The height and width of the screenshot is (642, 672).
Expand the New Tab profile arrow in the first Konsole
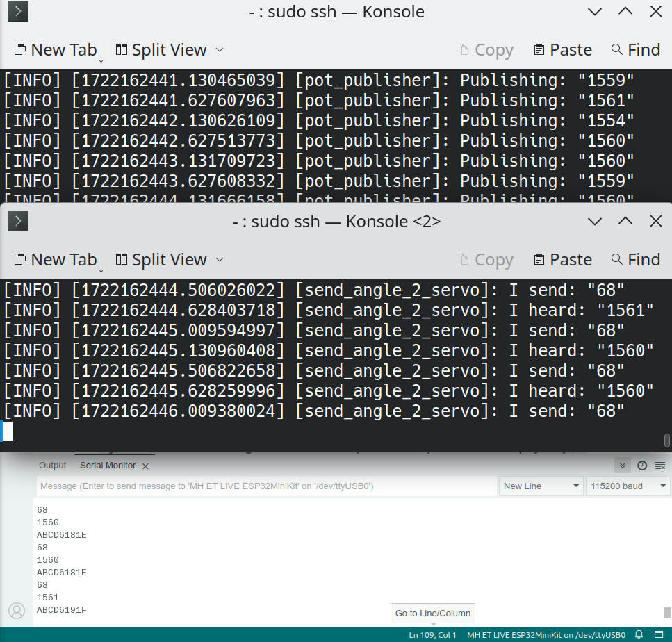[101, 61]
